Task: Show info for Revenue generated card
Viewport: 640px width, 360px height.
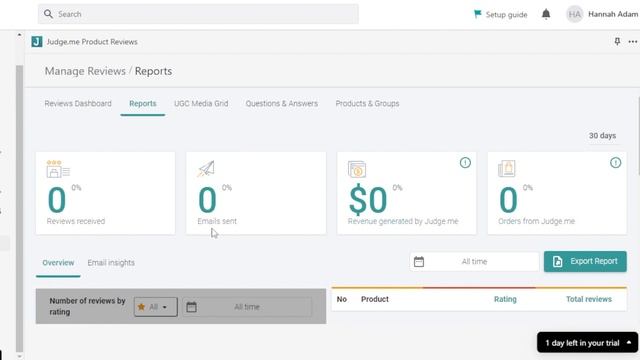Action: coord(465,162)
